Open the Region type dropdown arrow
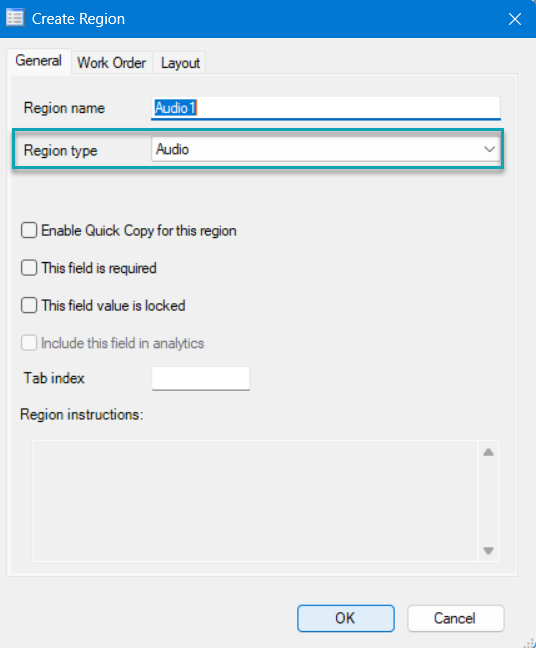The width and height of the screenshot is (536, 648). (x=489, y=149)
